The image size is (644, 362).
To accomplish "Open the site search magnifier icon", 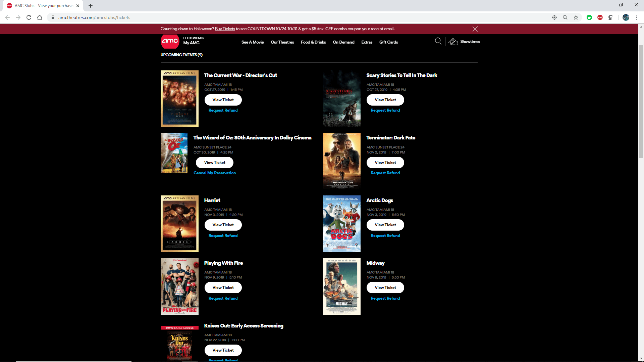I will [x=438, y=41].
